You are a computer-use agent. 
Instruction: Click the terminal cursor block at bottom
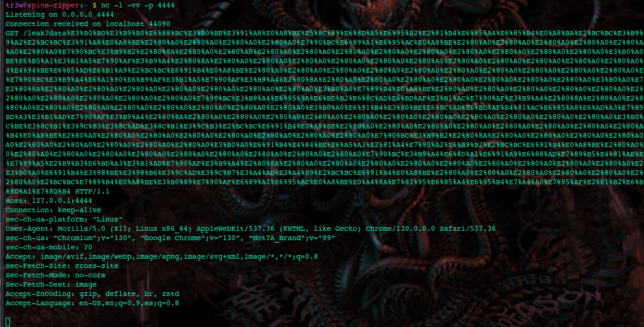pos(8,321)
